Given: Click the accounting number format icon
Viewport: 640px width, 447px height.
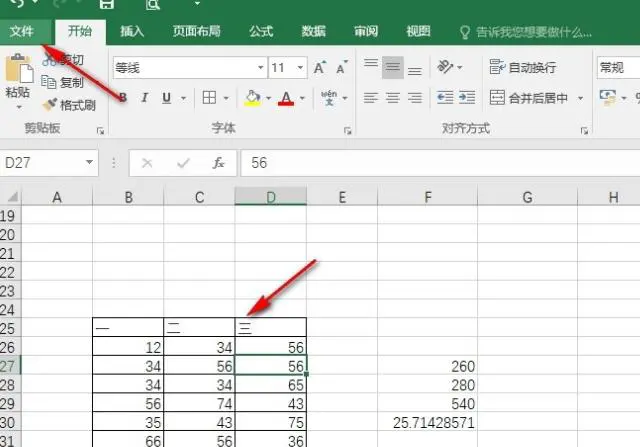Looking at the screenshot, I should tap(607, 98).
